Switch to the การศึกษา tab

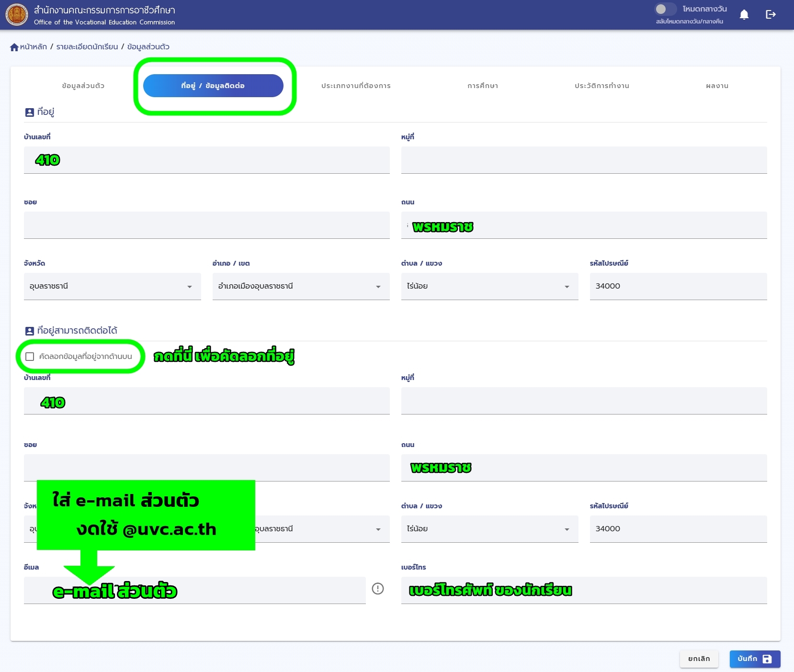tap(483, 86)
